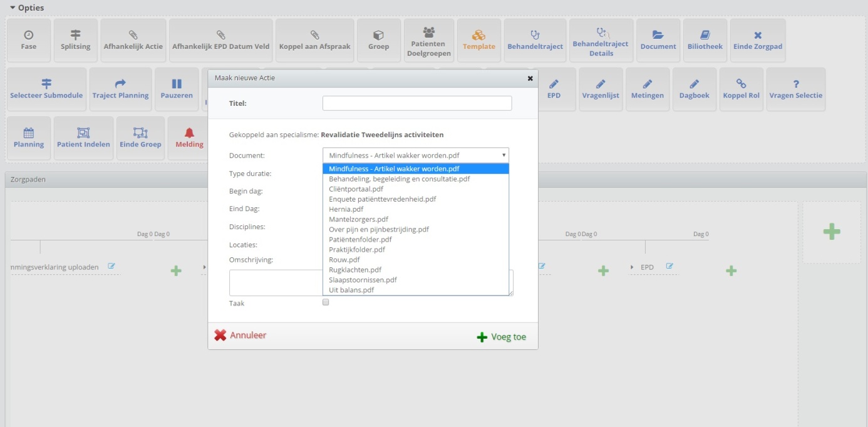Select Patiëntenfolder.pdf option
868x427 pixels.
[416, 239]
